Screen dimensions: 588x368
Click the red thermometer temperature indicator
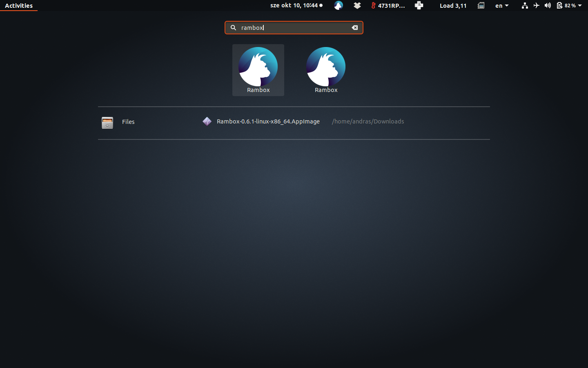coord(373,5)
